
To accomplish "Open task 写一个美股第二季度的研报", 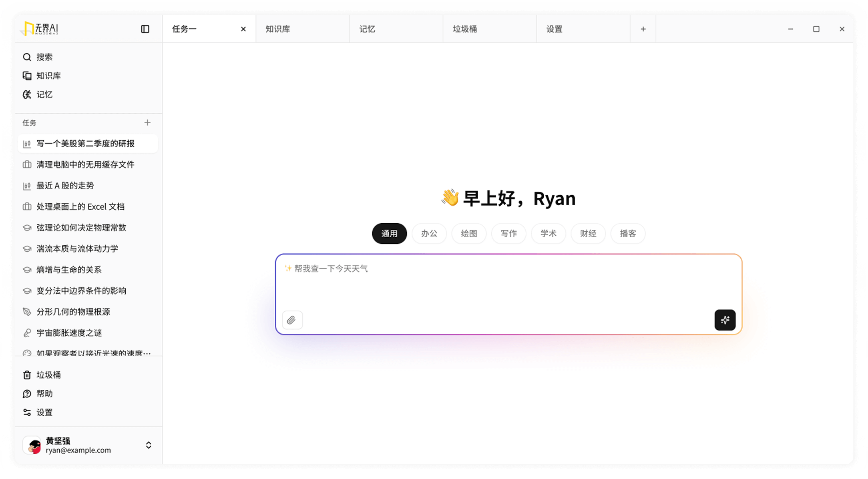I will (85, 144).
